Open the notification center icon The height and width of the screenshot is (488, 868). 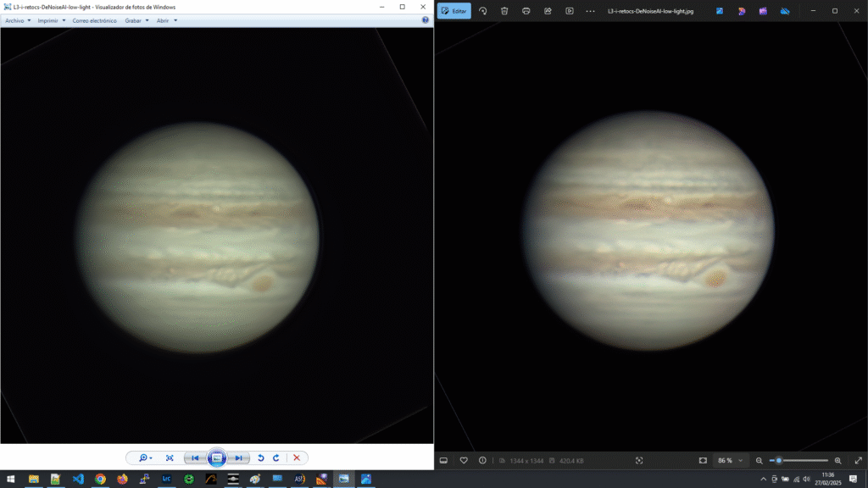(853, 480)
